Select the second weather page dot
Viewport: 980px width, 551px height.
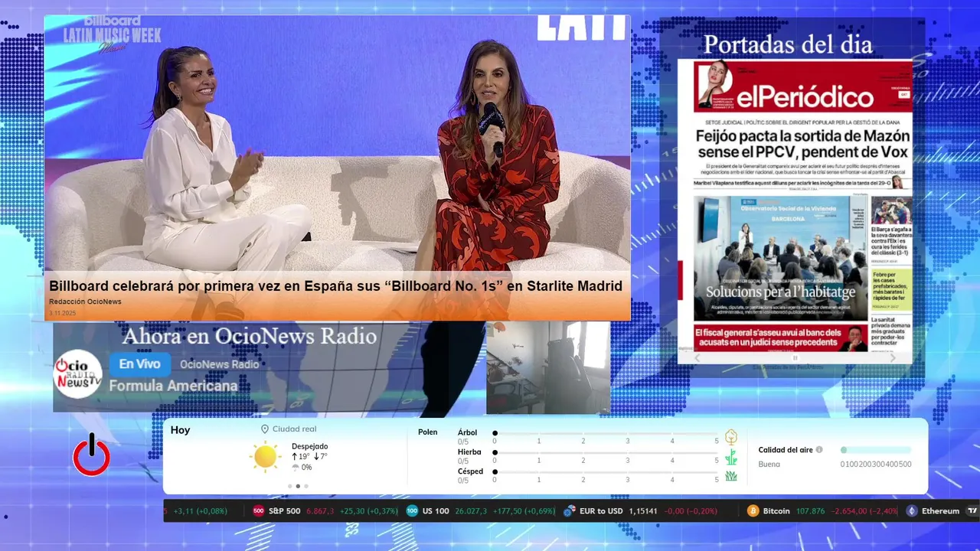pos(298,486)
